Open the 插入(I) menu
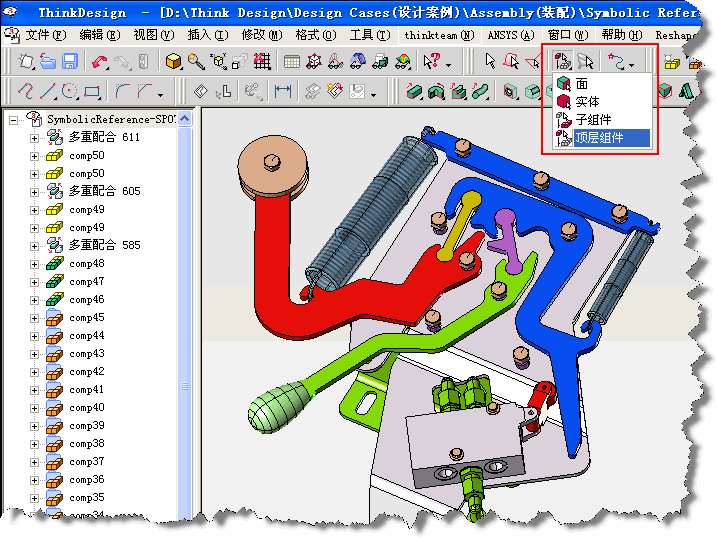Image resolution: width=717 pixels, height=538 pixels. pos(208,35)
